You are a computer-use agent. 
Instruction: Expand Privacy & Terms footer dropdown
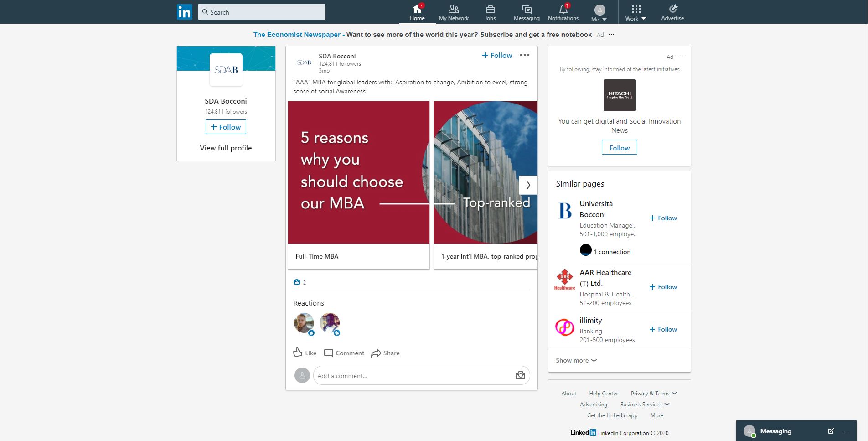654,394
